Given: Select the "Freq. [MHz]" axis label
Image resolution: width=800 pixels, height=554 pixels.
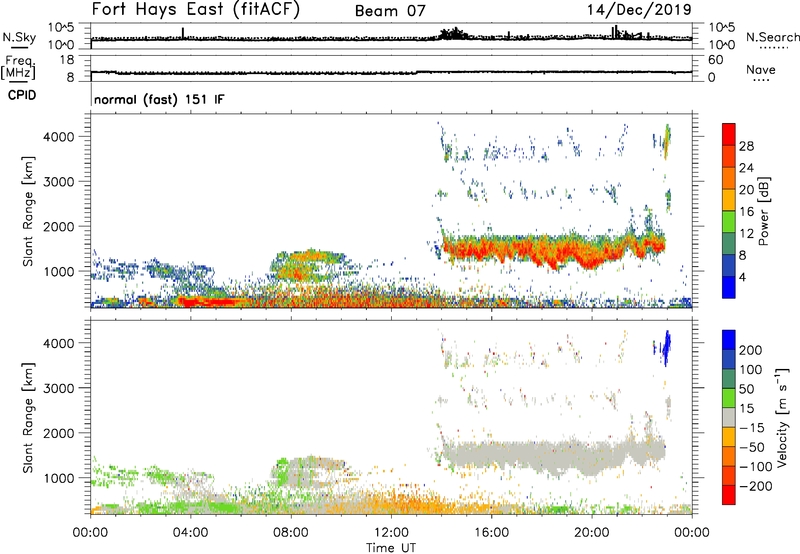Looking at the screenshot, I should pyautogui.click(x=18, y=67).
